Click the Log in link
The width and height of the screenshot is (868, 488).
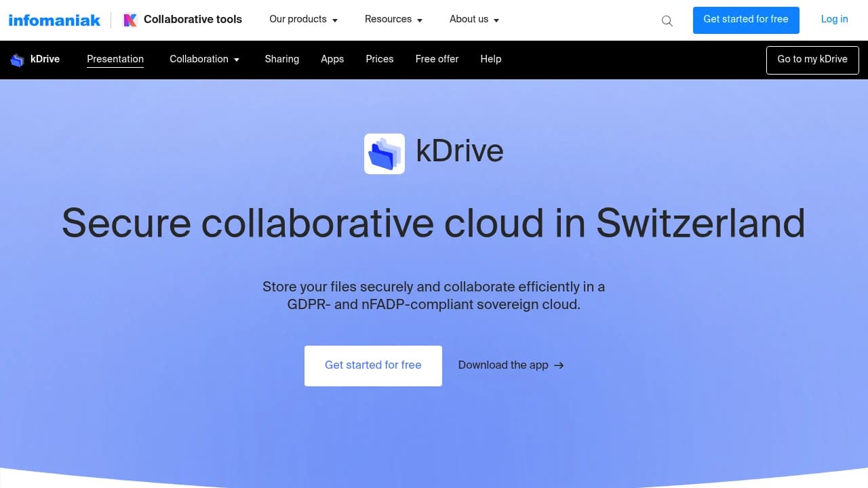click(x=835, y=20)
